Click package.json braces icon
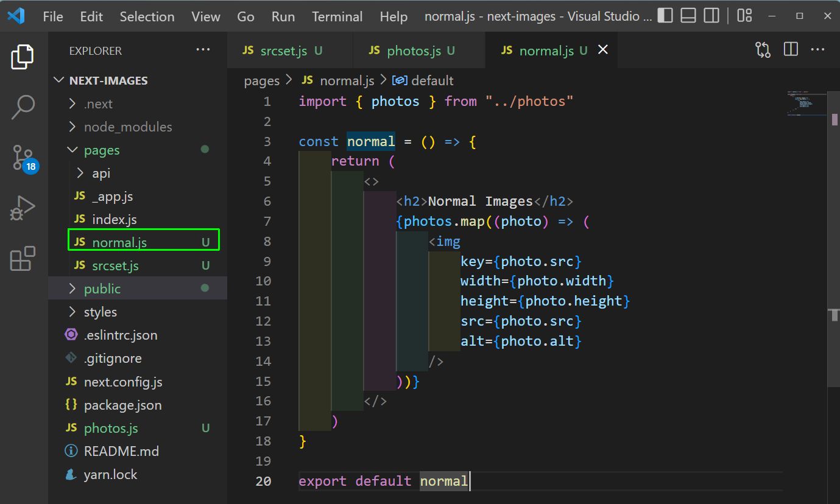 tap(71, 404)
